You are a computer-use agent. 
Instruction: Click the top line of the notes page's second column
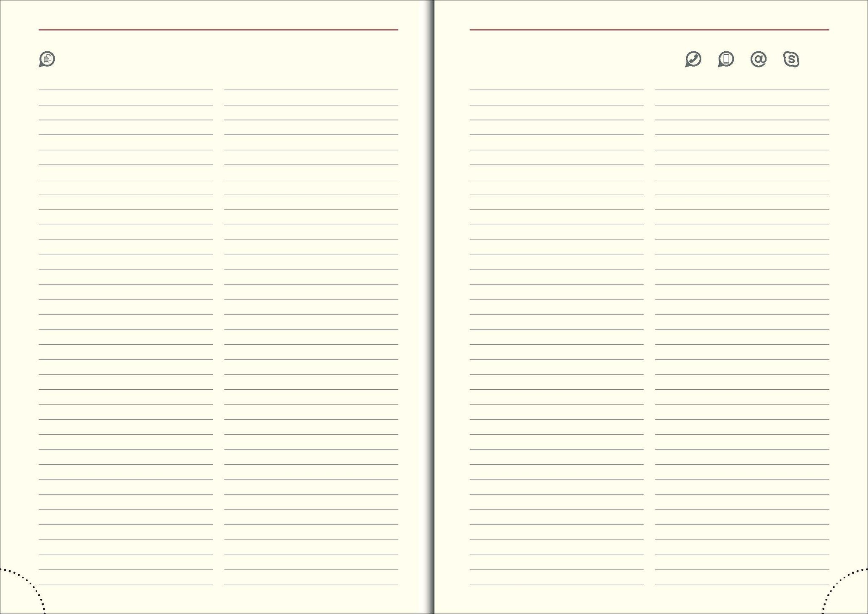coord(311,90)
